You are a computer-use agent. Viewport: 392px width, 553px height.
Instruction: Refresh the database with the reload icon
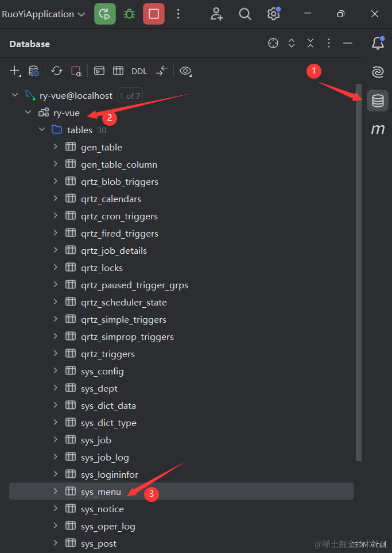point(57,71)
